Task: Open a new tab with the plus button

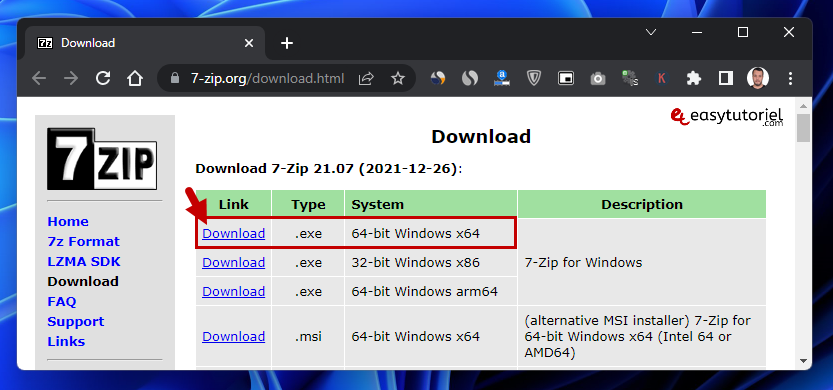Action: (x=287, y=43)
